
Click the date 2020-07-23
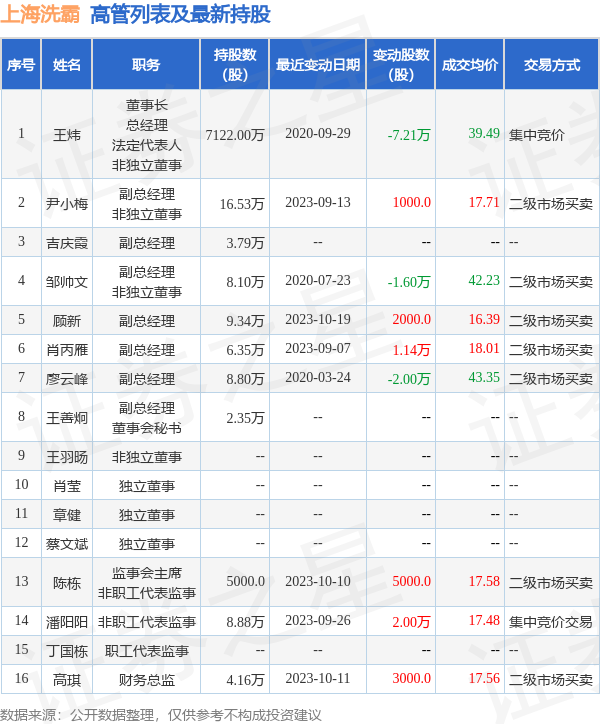pyautogui.click(x=318, y=280)
